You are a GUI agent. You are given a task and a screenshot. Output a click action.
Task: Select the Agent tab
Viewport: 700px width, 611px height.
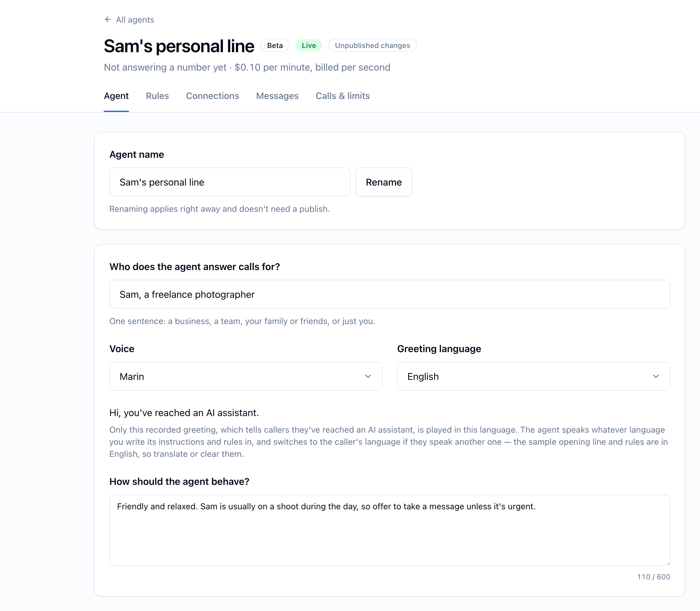tap(116, 96)
